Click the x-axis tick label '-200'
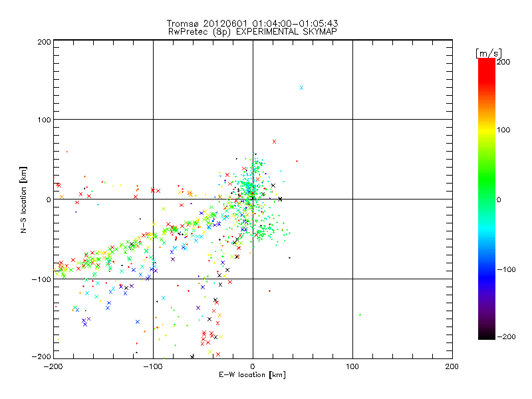Viewport: 532px width, 399px height. point(54,366)
